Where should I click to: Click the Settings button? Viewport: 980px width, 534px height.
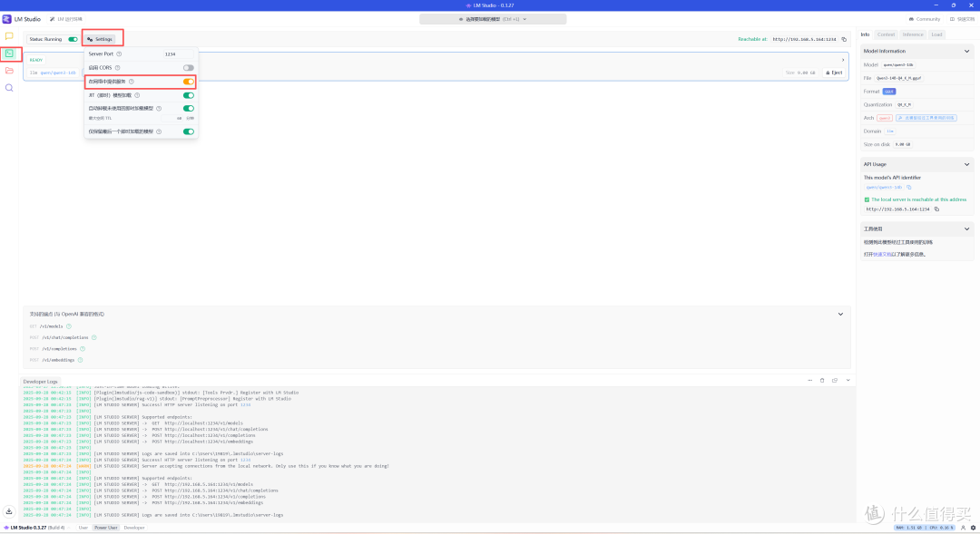pos(100,39)
